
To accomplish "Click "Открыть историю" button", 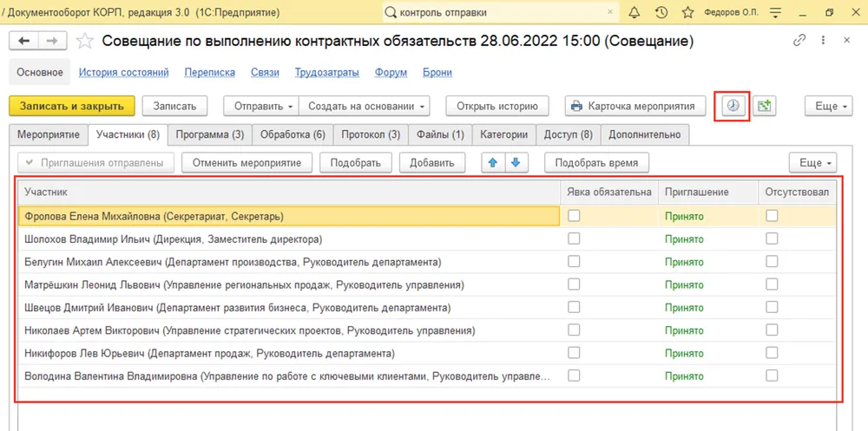I will pyautogui.click(x=497, y=106).
